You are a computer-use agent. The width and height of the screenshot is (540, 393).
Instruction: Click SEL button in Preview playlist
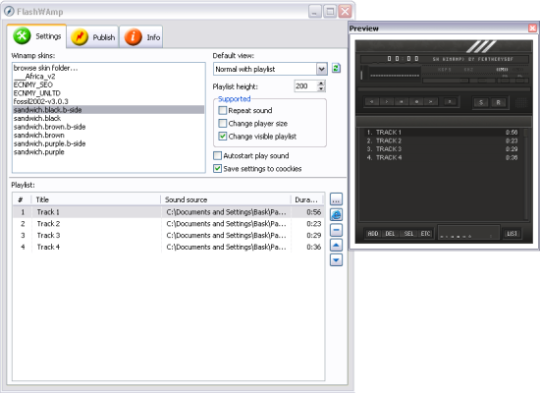click(x=408, y=234)
